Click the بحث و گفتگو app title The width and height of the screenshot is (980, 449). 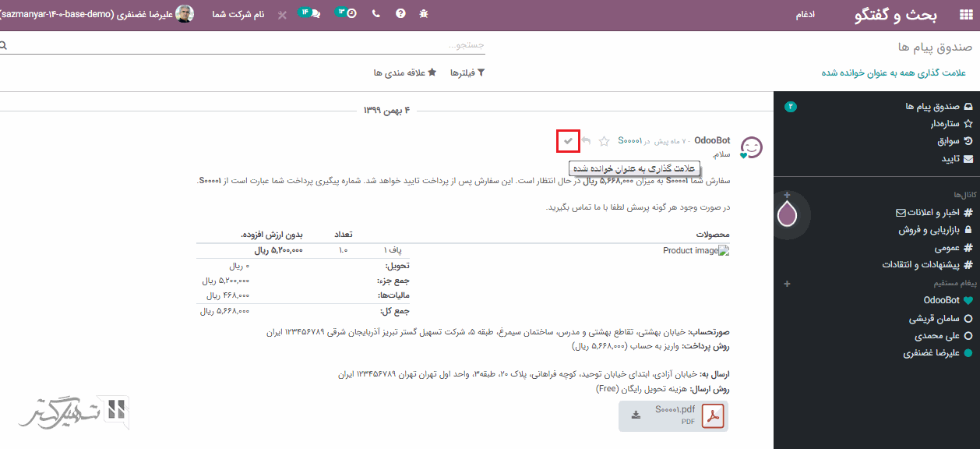895,15
